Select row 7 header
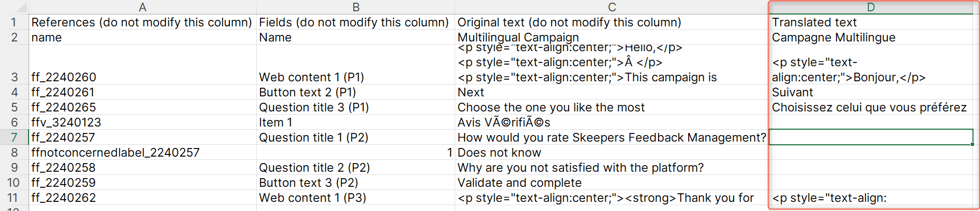 pos(15,137)
